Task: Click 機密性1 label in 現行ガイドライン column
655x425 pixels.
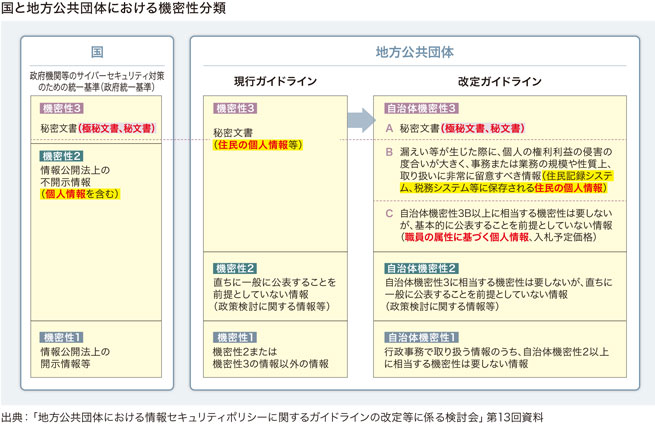Action: point(235,337)
